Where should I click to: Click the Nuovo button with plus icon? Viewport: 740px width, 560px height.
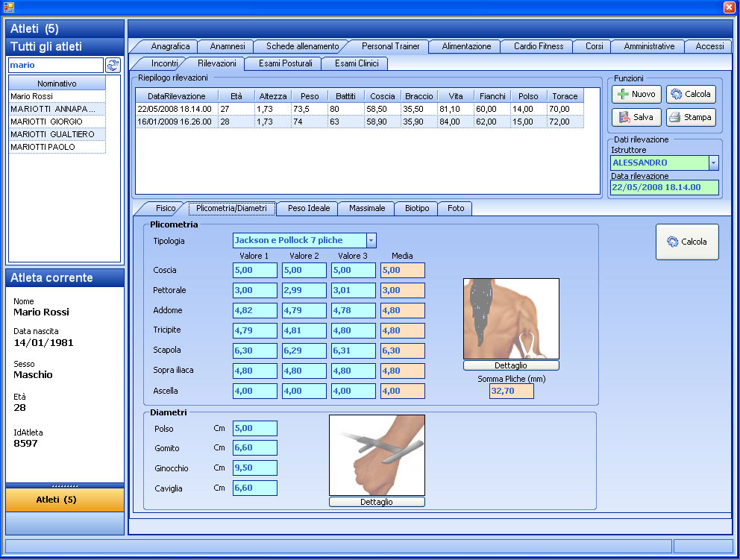pyautogui.click(x=636, y=95)
